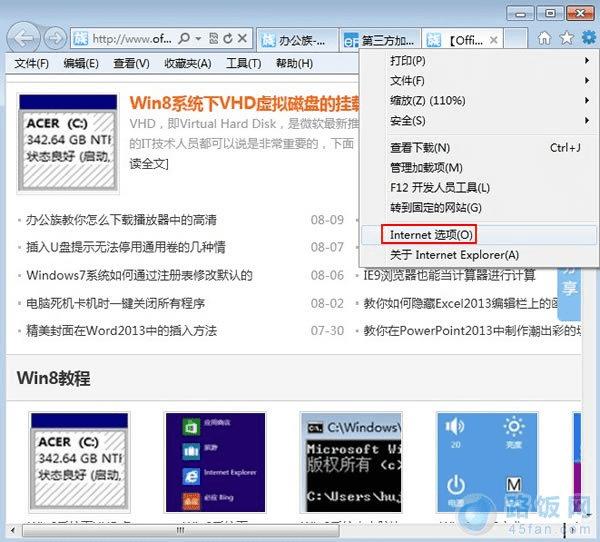Viewport: 600px width, 542px height.
Task: Click the Win8教程 section heading
Action: (54, 378)
